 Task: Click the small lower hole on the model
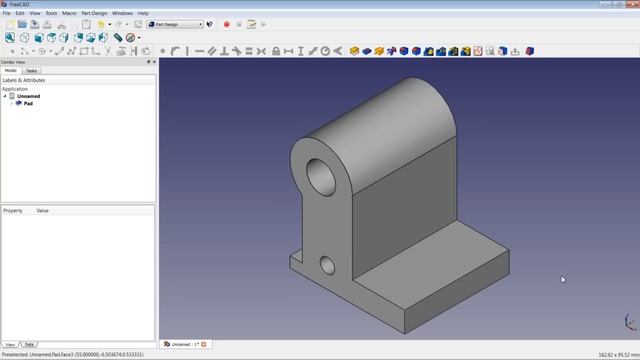327,265
